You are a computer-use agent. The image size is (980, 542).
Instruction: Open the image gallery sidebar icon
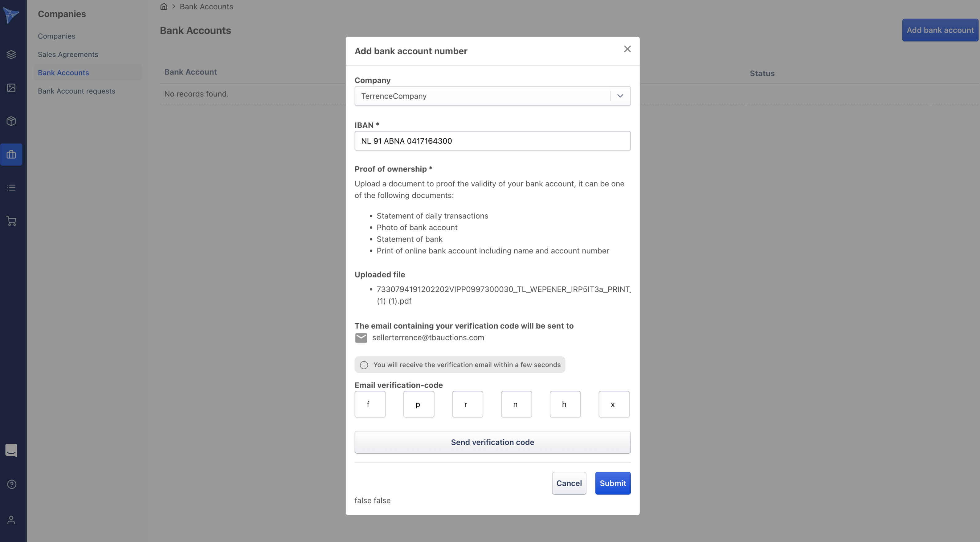point(11,88)
